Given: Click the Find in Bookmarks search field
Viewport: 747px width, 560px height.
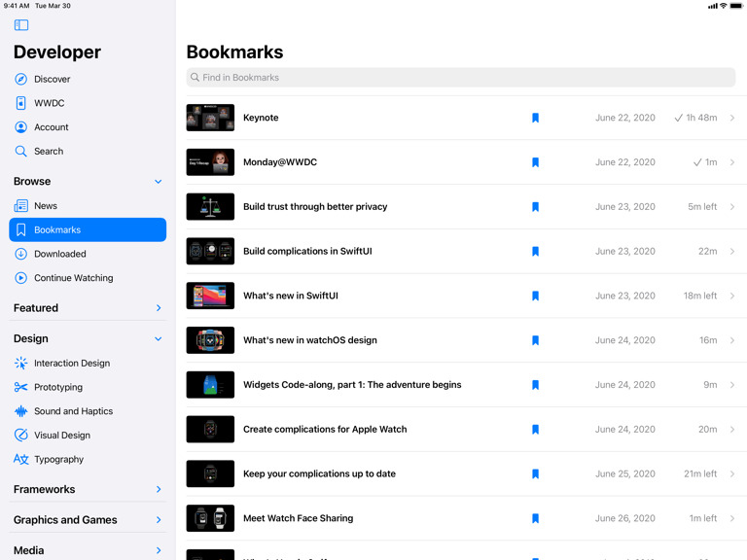Looking at the screenshot, I should click(x=461, y=77).
